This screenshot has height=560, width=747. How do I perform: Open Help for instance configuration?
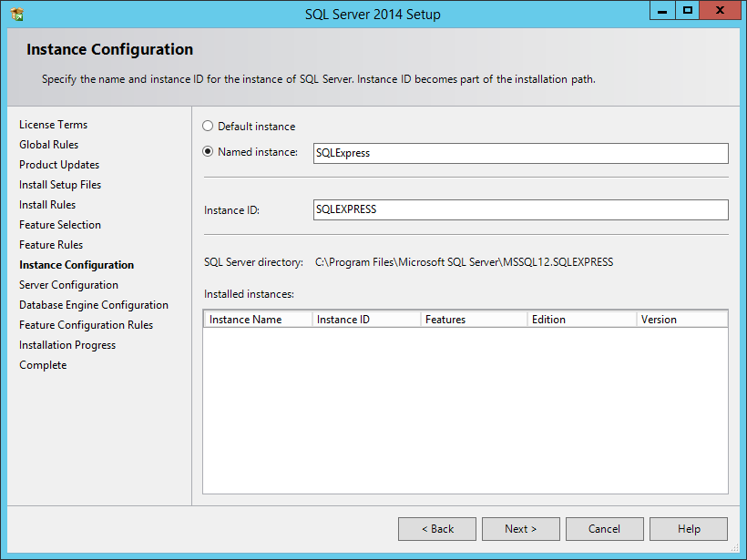(x=689, y=529)
